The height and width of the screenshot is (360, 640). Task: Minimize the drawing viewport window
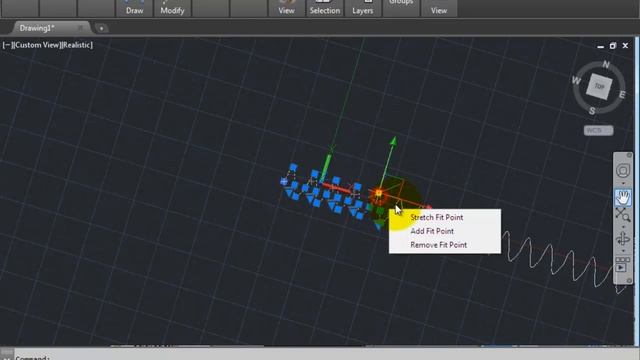[x=600, y=46]
